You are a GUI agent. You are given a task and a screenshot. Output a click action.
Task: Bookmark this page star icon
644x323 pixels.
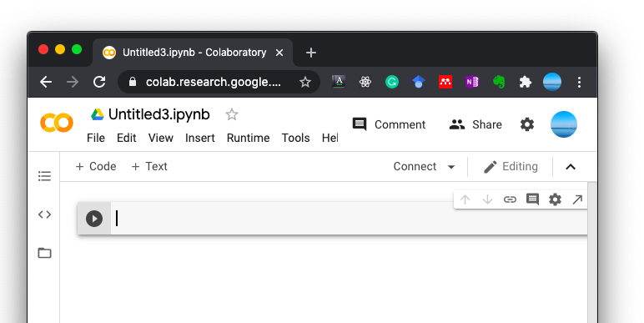click(x=304, y=82)
